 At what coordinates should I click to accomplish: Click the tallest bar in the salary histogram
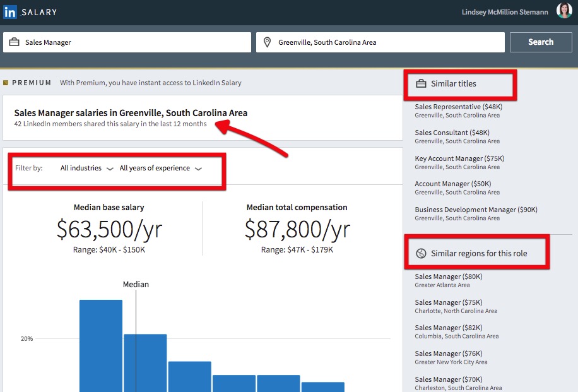tap(100, 347)
